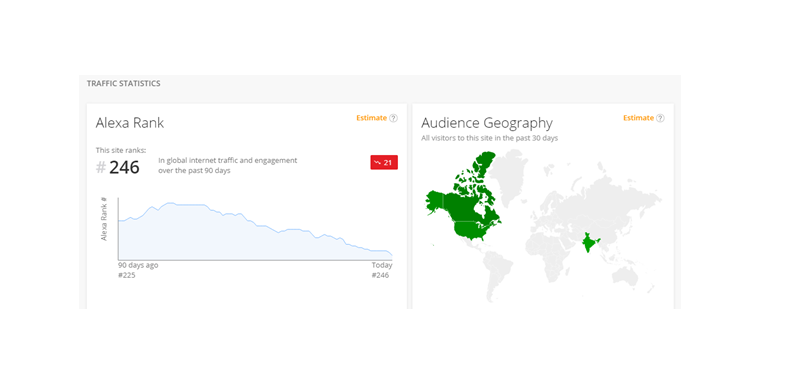The width and height of the screenshot is (795, 379).
Task: Open the Estimate link in Alexa Rank card
Action: tap(371, 118)
